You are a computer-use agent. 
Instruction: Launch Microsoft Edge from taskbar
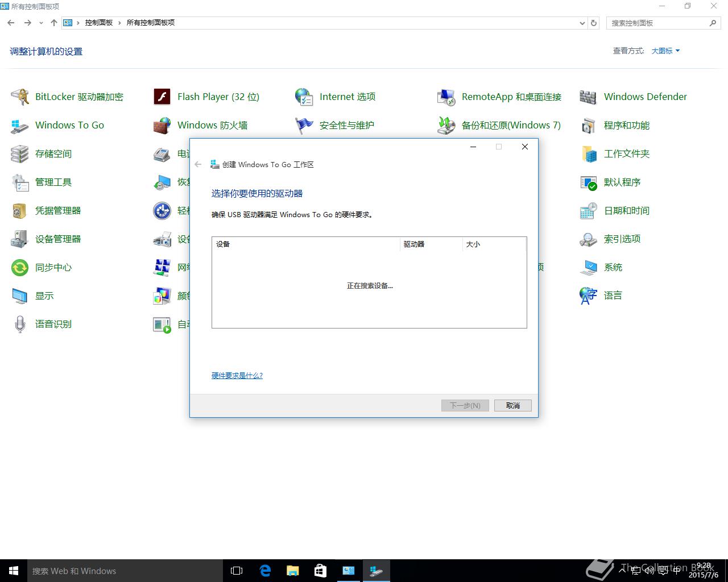point(265,571)
